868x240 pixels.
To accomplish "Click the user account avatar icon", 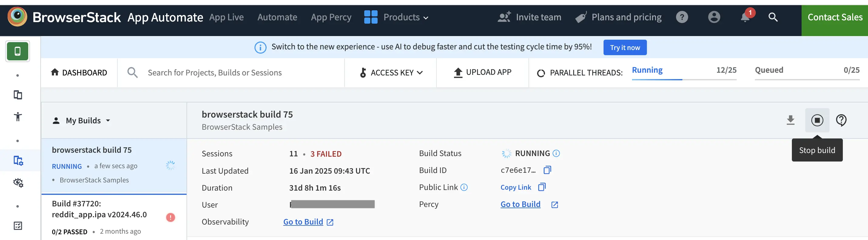I will click(x=714, y=17).
